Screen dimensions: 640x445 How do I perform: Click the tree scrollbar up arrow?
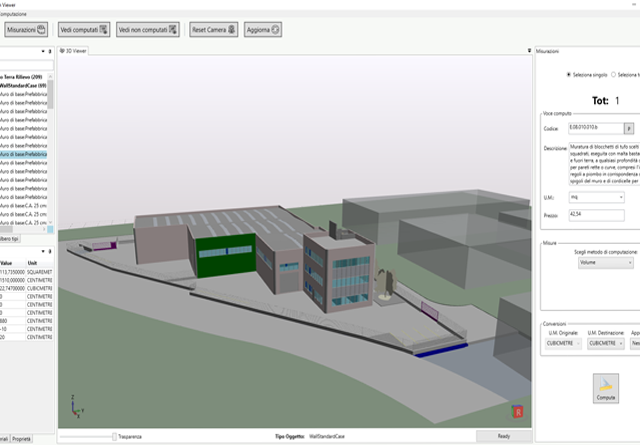pos(50,76)
